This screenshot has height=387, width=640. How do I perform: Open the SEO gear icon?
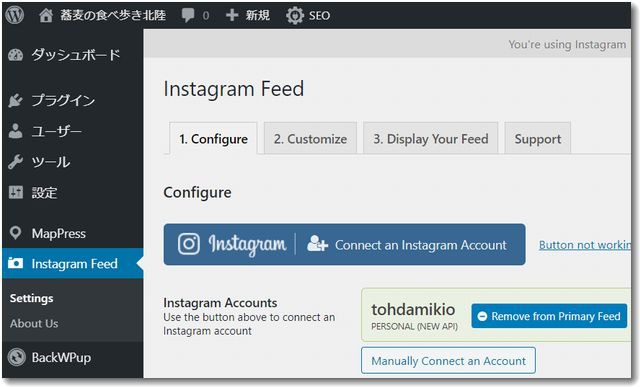pos(295,16)
